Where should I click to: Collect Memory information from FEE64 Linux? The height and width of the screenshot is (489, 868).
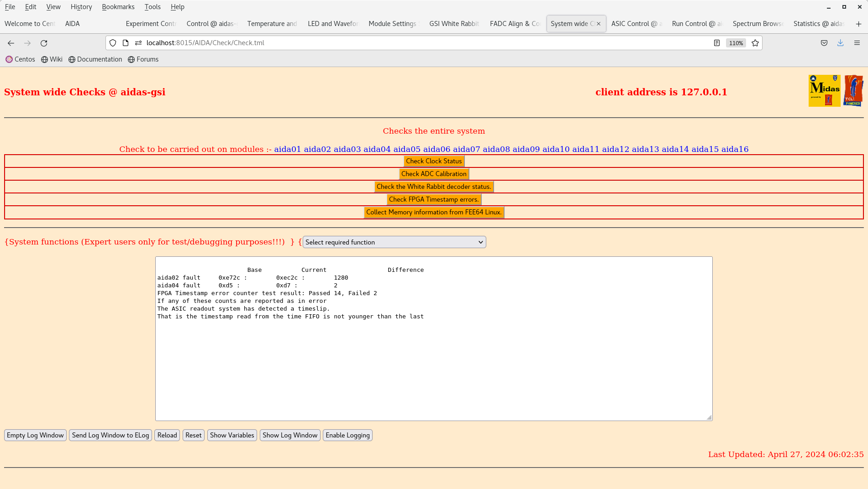tap(434, 212)
